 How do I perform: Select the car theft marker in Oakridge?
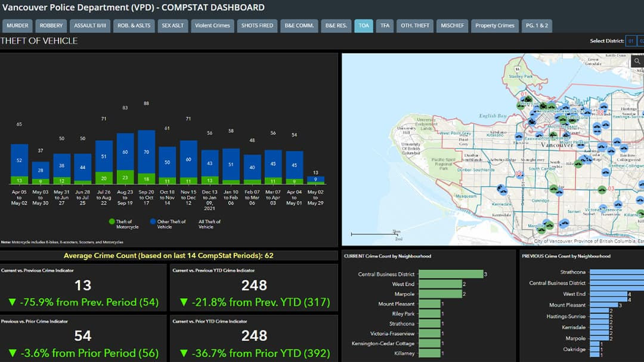click(x=558, y=193)
